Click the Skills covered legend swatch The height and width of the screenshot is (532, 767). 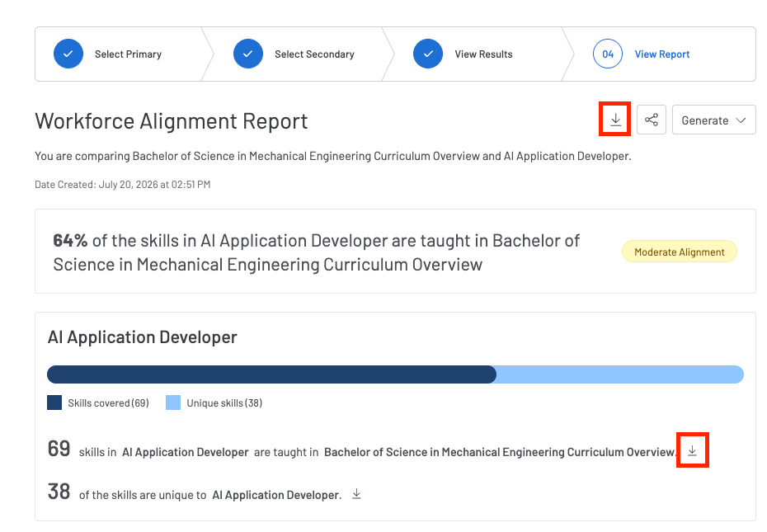pos(54,403)
